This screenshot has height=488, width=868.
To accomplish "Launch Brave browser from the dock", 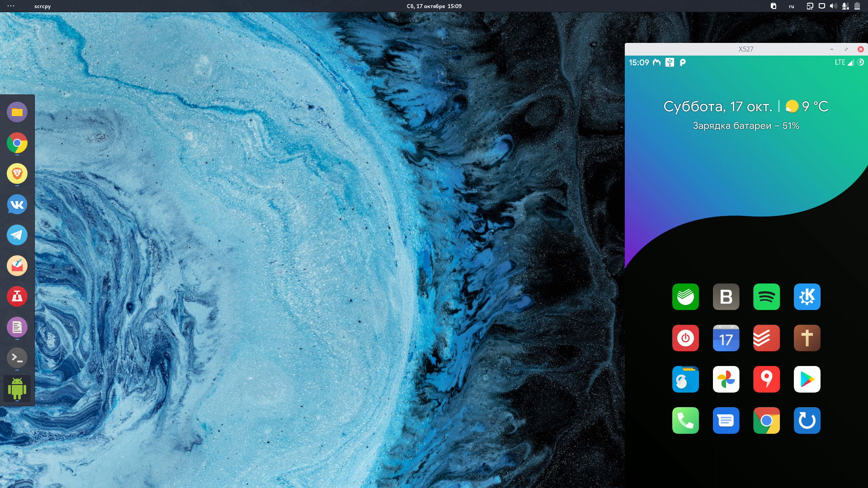I will 17,174.
